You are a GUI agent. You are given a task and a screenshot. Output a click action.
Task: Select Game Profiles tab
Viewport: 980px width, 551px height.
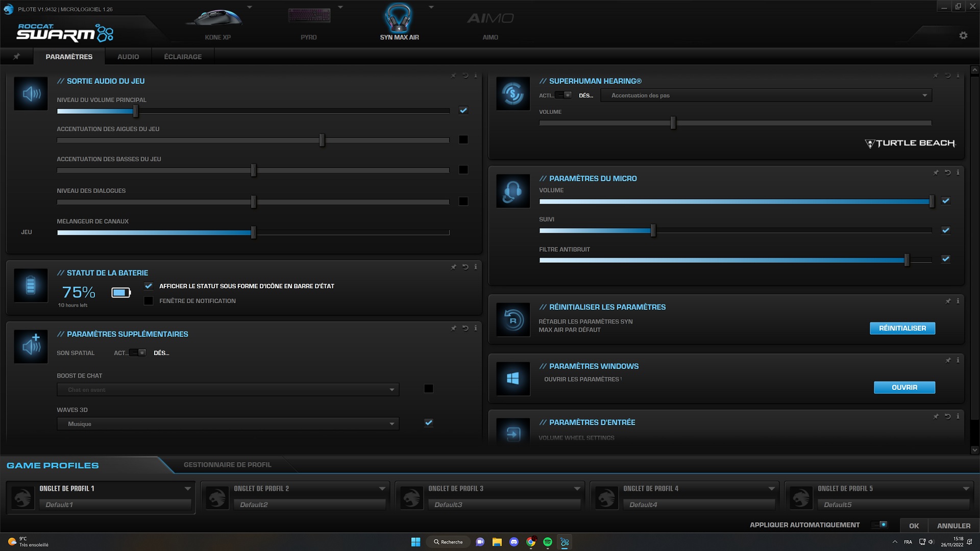(53, 465)
